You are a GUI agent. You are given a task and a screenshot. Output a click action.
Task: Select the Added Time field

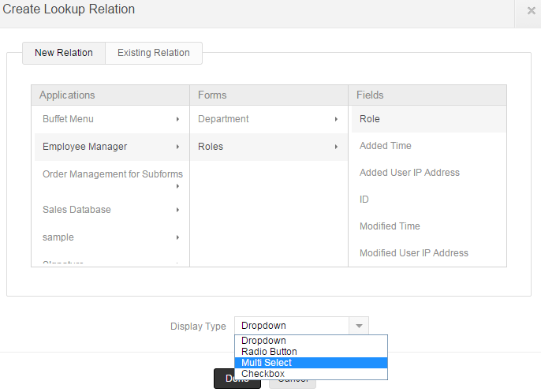(386, 146)
